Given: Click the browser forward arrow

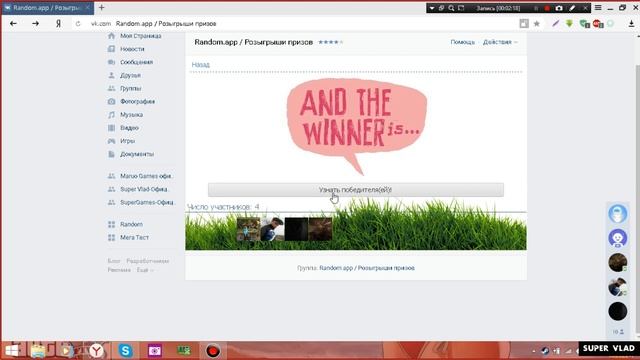Looking at the screenshot, I should (x=36, y=24).
